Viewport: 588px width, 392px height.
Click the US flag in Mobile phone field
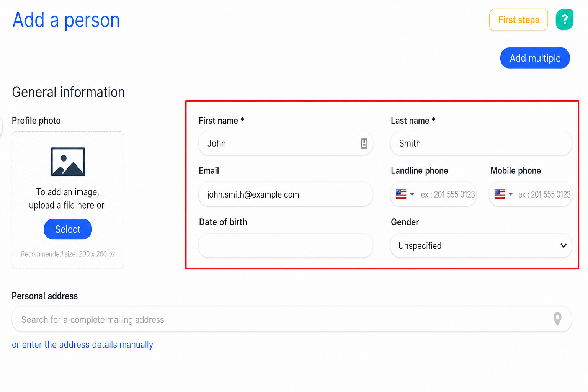[x=500, y=194]
